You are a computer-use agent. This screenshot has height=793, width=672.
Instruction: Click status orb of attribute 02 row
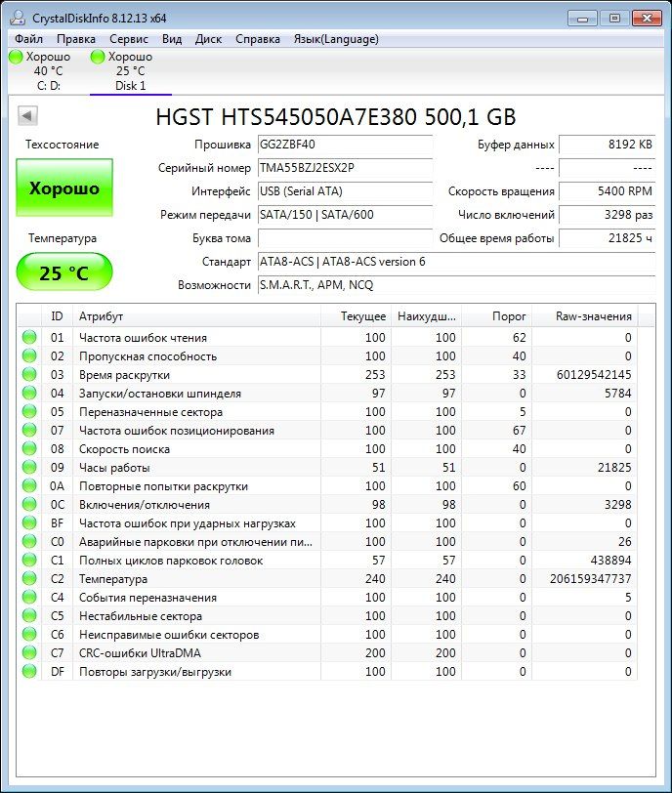pyautogui.click(x=29, y=355)
